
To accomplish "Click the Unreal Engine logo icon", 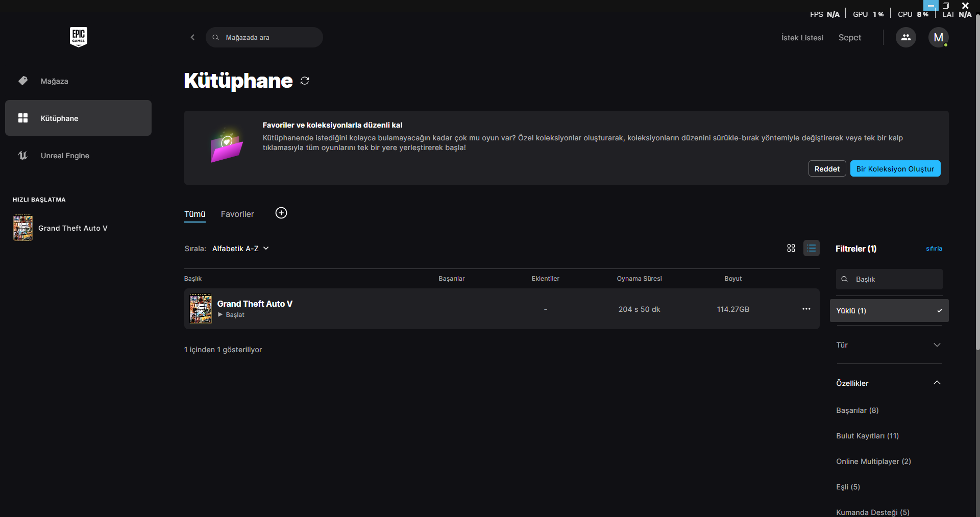I will pos(23,155).
